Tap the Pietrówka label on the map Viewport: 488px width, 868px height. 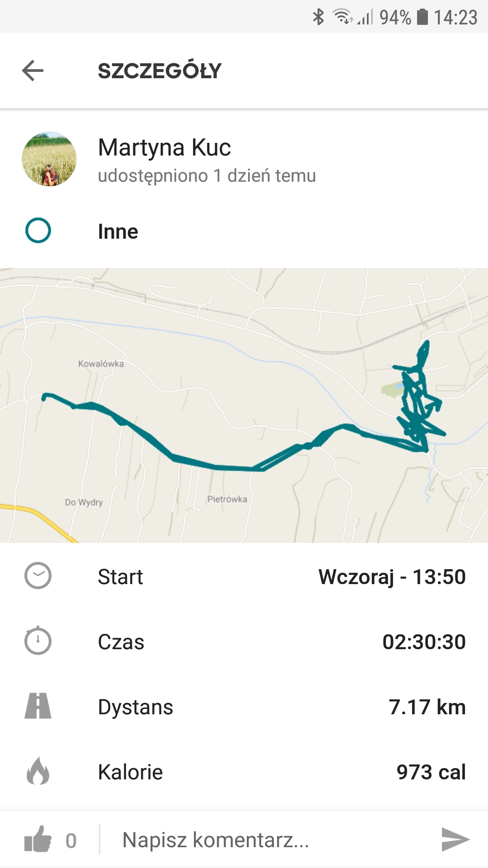[227, 499]
